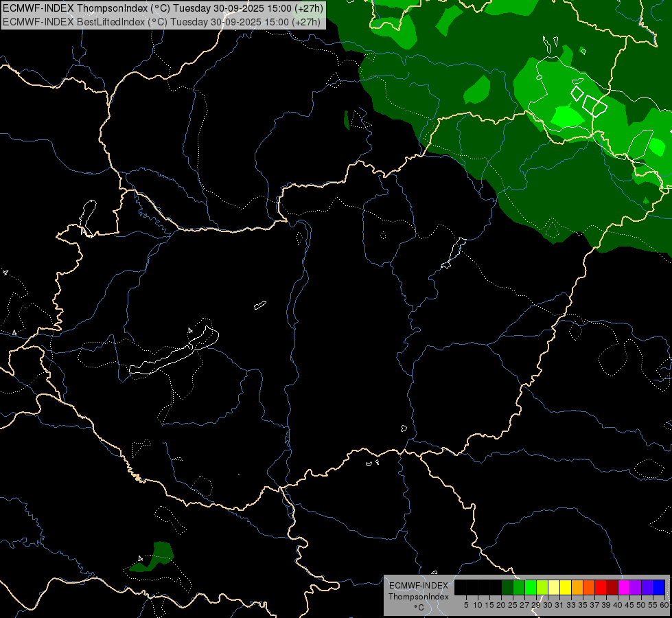Screen dimensions: 672x618
Task: Select the purple 45-50 legend swatch
Action: (636, 587)
